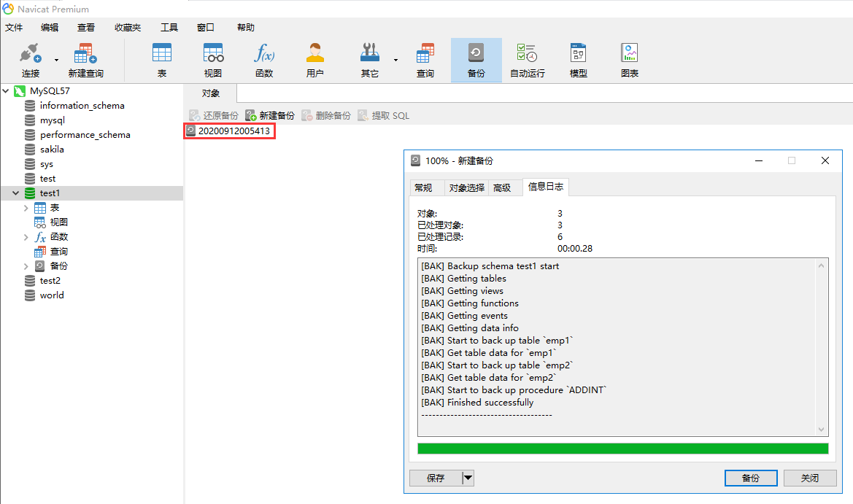Screen dimensions: 853x504
Task: Click the green backup progress bar
Action: pyautogui.click(x=623, y=449)
